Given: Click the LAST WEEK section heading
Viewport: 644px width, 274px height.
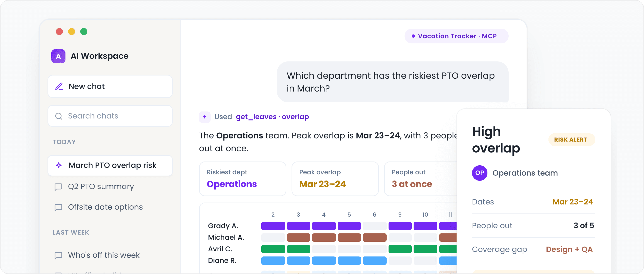Looking at the screenshot, I should [71, 233].
